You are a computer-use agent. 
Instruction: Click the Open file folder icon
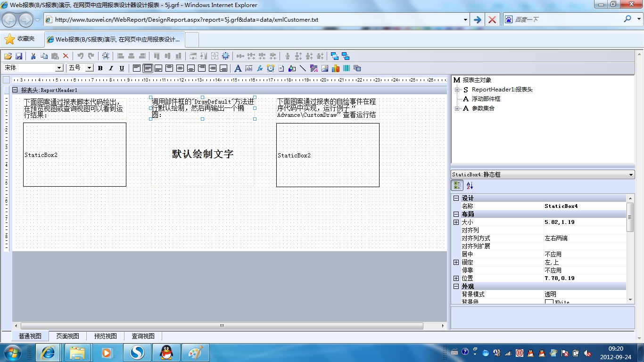point(8,56)
